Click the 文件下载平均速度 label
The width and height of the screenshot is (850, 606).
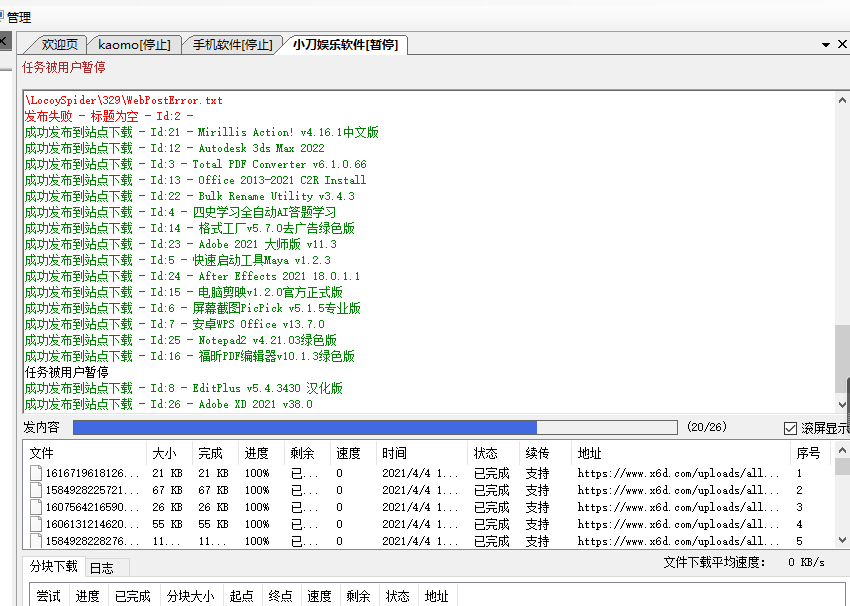pyautogui.click(x=714, y=563)
